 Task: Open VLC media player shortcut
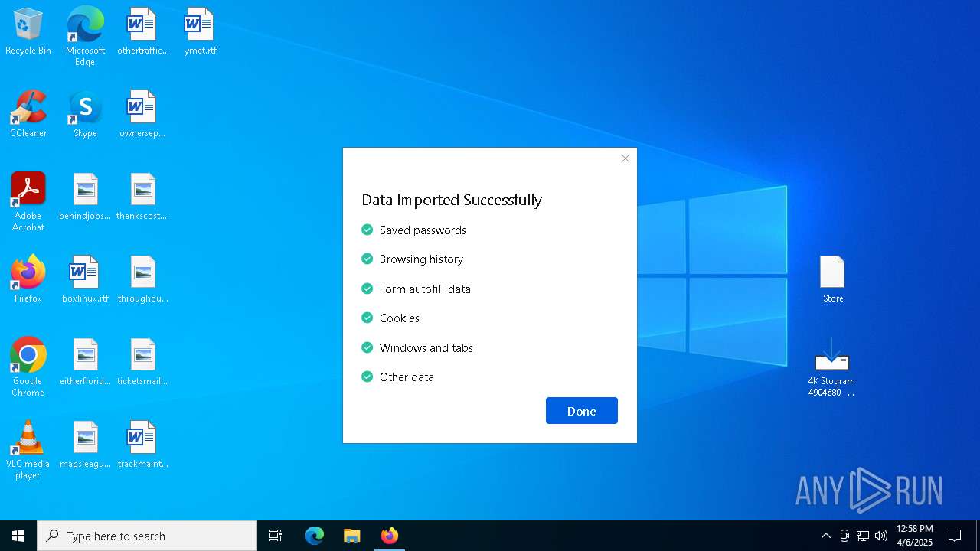(x=28, y=450)
